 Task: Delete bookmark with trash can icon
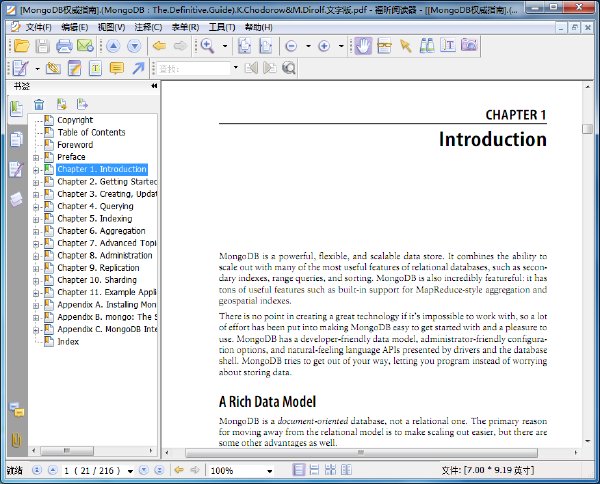click(39, 104)
